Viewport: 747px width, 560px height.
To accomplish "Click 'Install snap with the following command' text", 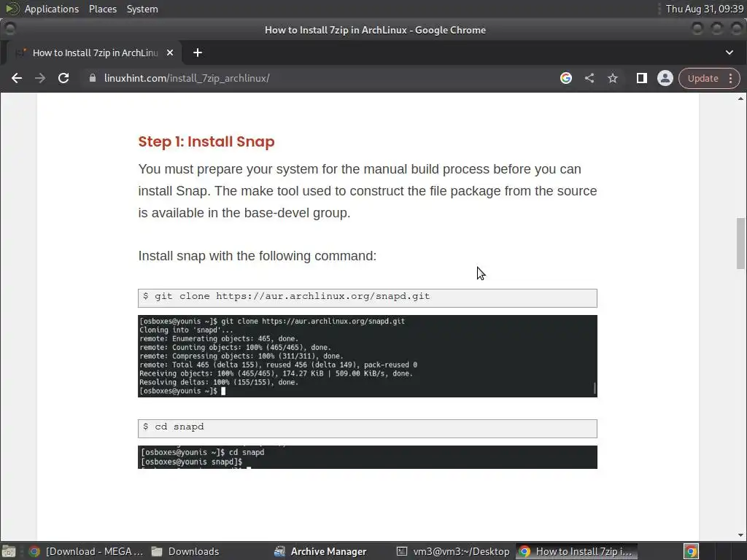I will tap(258, 256).
